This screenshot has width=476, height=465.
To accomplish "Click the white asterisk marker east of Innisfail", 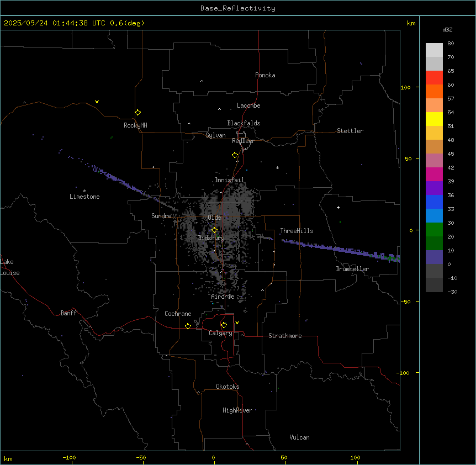I will (x=277, y=167).
